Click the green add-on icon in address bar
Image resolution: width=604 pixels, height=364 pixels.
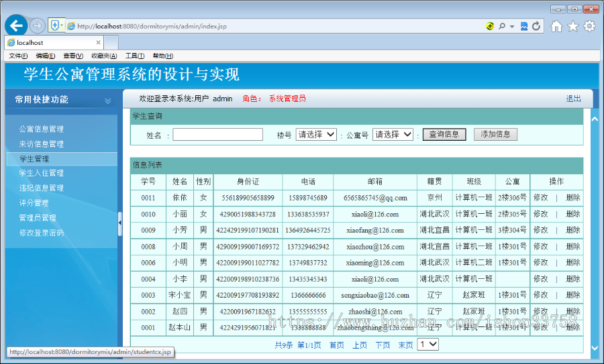point(490,26)
